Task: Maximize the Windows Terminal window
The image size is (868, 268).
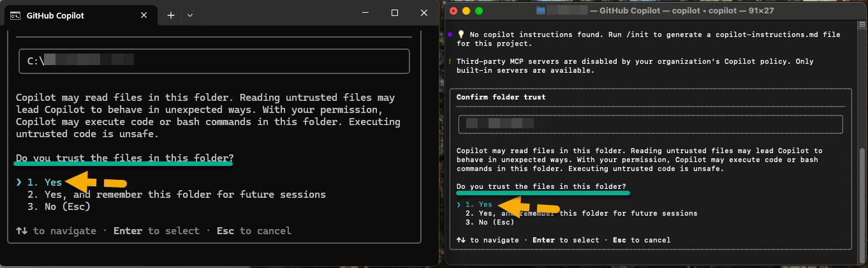Action: [395, 13]
